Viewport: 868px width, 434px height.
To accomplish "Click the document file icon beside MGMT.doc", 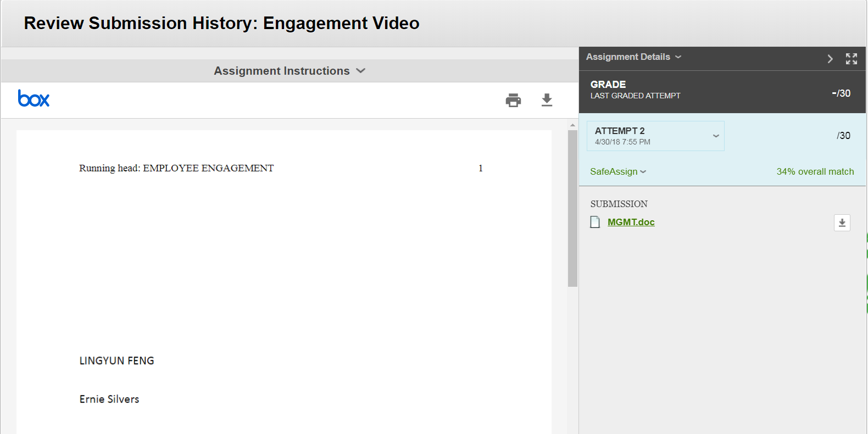I will (595, 222).
